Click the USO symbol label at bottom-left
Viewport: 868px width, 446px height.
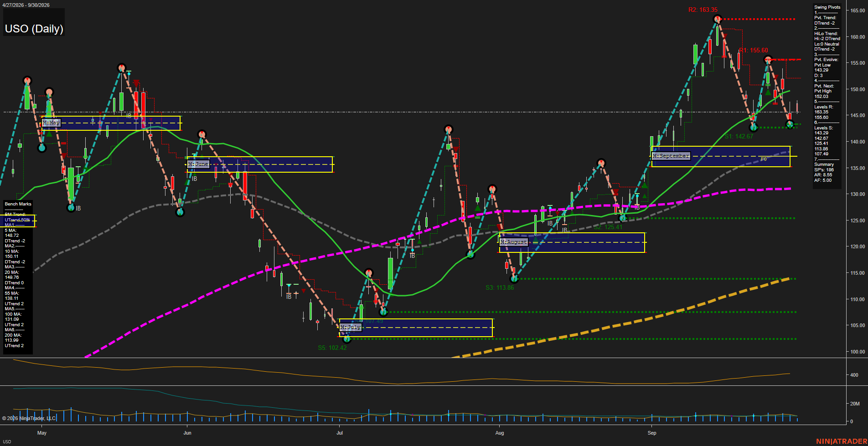point(7,441)
